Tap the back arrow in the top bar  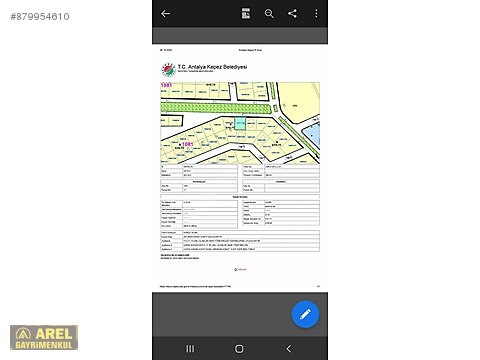(166, 14)
